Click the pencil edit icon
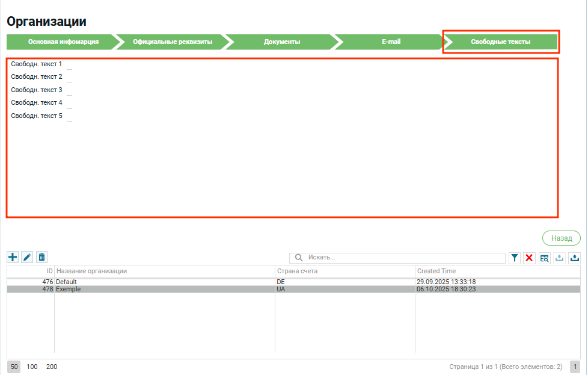The image size is (588, 375). click(27, 257)
